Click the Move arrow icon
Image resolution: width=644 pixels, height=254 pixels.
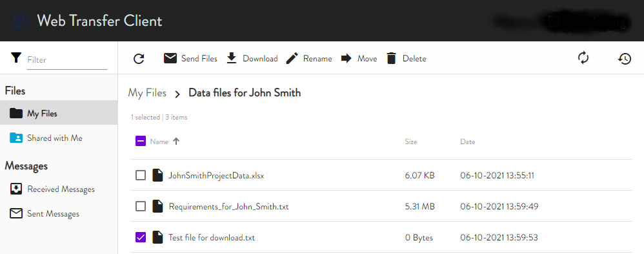coord(347,58)
